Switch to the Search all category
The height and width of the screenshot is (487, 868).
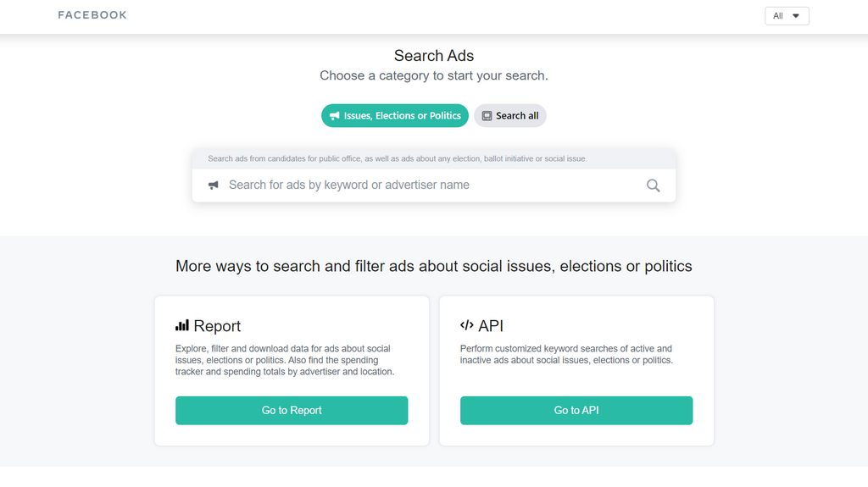coord(509,116)
